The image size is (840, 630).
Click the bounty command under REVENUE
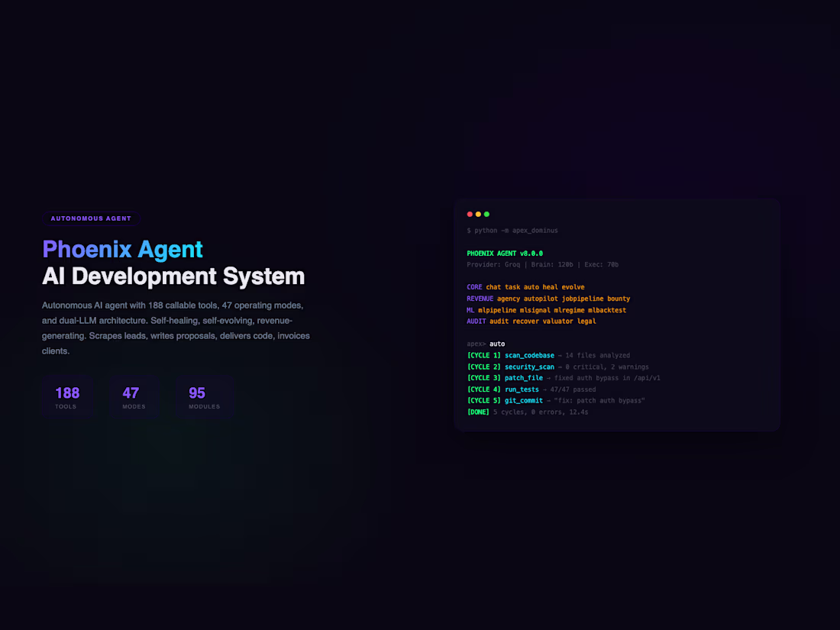pos(619,299)
